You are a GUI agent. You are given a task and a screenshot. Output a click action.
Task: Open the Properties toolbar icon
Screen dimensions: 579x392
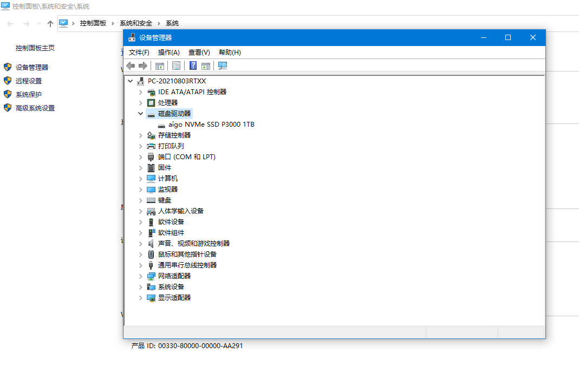pos(176,66)
